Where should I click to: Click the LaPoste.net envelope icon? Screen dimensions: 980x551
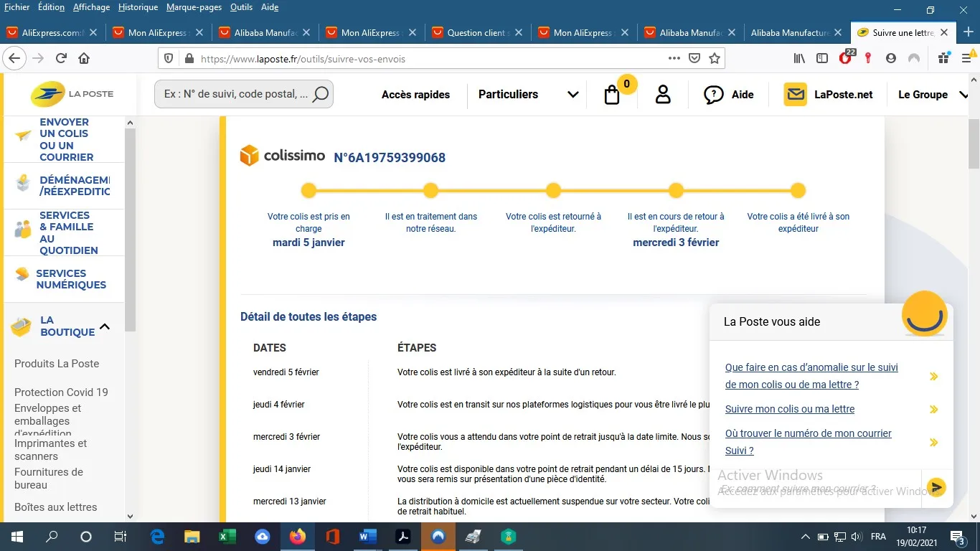point(795,94)
